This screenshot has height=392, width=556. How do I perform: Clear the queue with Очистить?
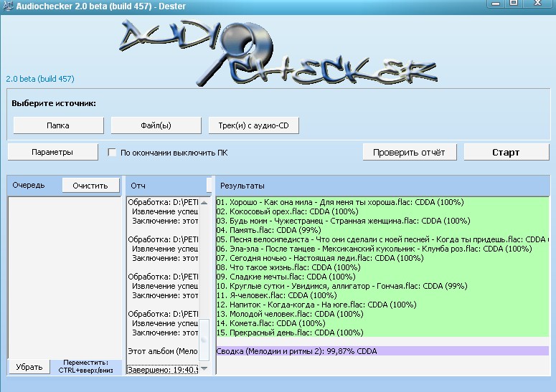click(90, 186)
